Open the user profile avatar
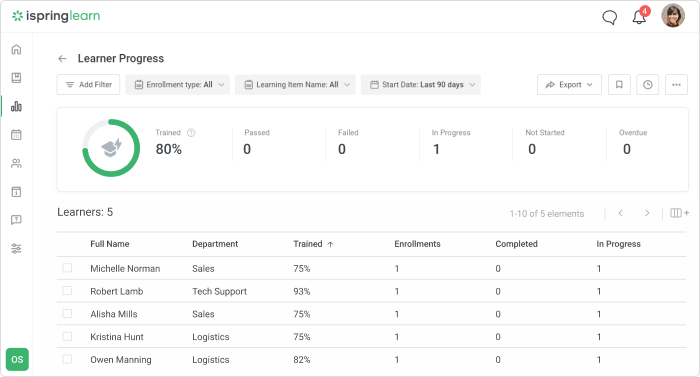The height and width of the screenshot is (377, 700). 673,16
